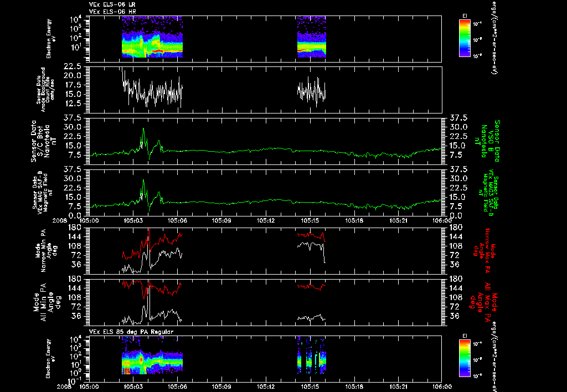This screenshot has width=567, height=392.
Task: Click the color bar beside the ELS-06 spectrogram
Action: tap(465, 38)
